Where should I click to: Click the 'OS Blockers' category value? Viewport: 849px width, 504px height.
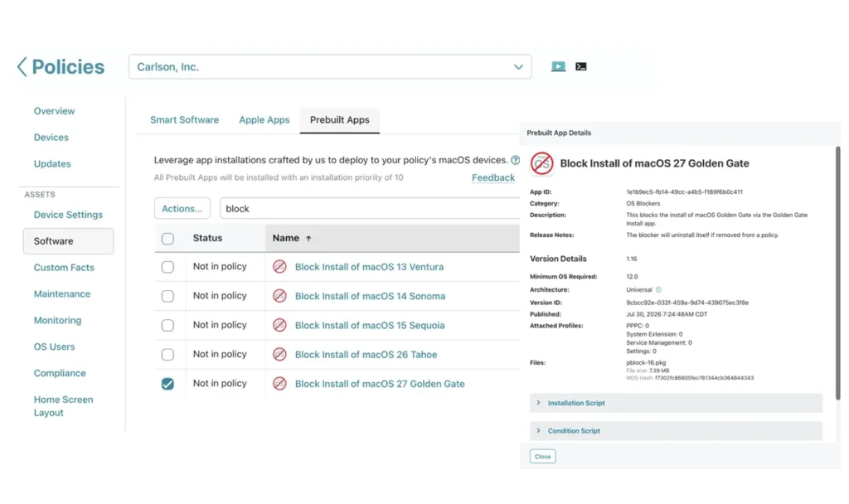click(x=643, y=204)
